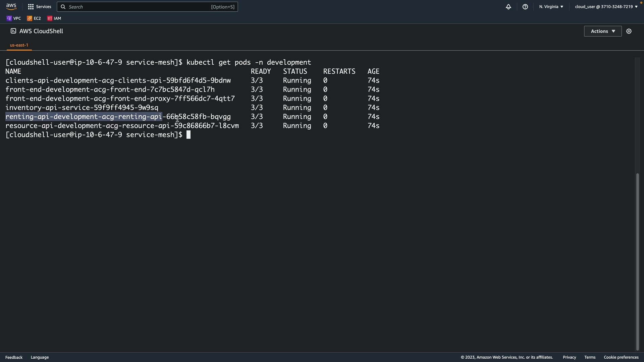Open the help question mark icon
This screenshot has height=362, width=644.
click(x=525, y=7)
